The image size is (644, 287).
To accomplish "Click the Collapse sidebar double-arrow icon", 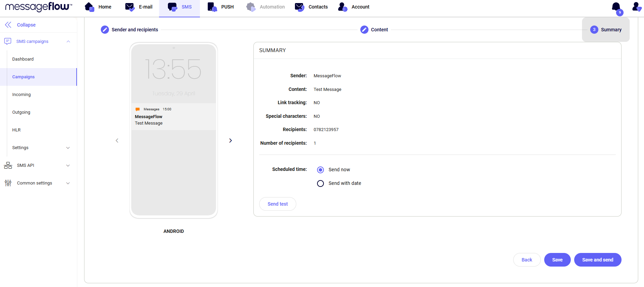I will (8, 25).
